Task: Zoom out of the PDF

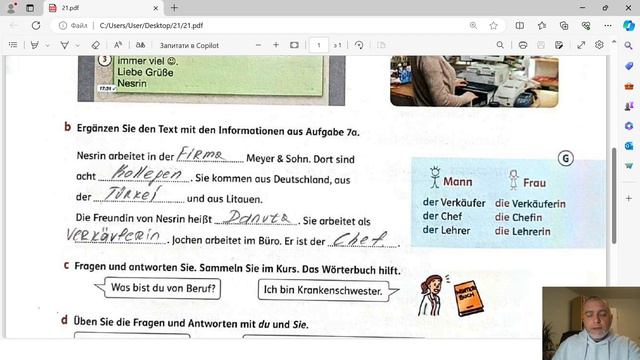Action: 258,45
